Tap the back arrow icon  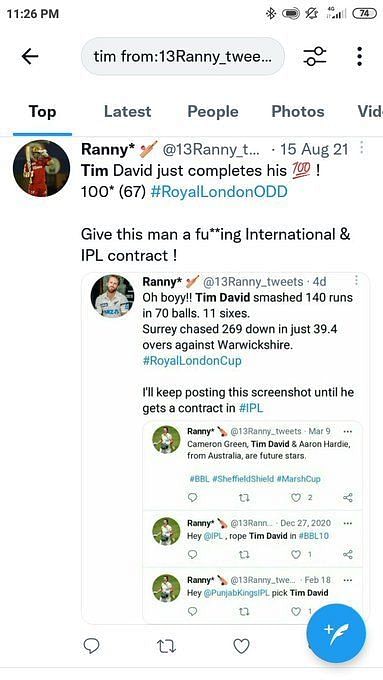[x=30, y=56]
